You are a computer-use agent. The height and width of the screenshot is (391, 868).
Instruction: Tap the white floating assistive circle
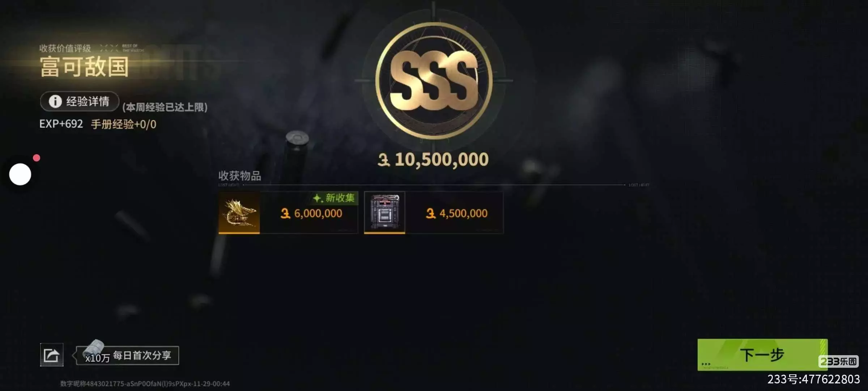point(20,174)
